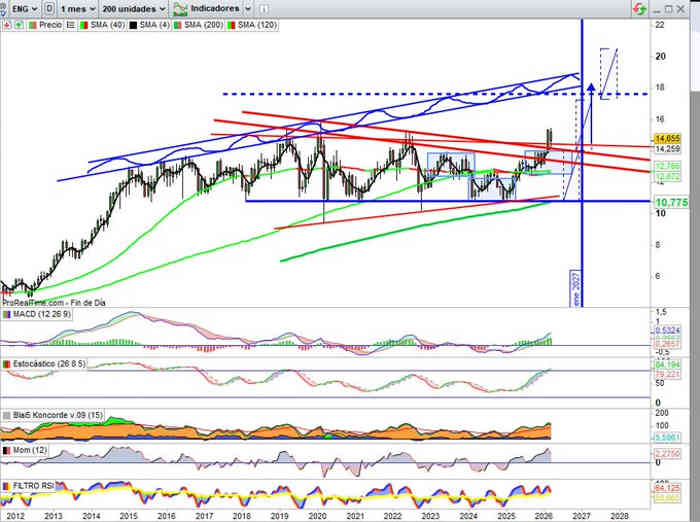The width and height of the screenshot is (700, 522).
Task: Click the list icon after Precio label
Action: [x=70, y=25]
